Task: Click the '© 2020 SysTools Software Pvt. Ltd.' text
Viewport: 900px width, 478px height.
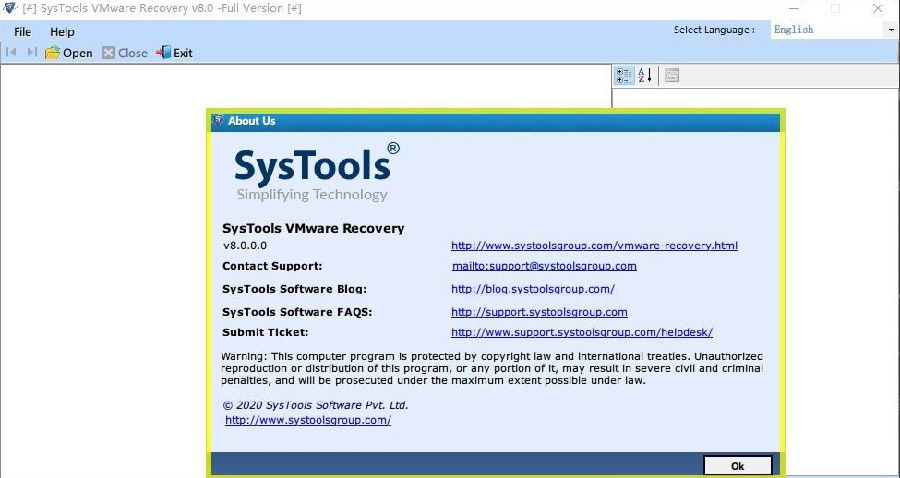Action: [x=315, y=405]
